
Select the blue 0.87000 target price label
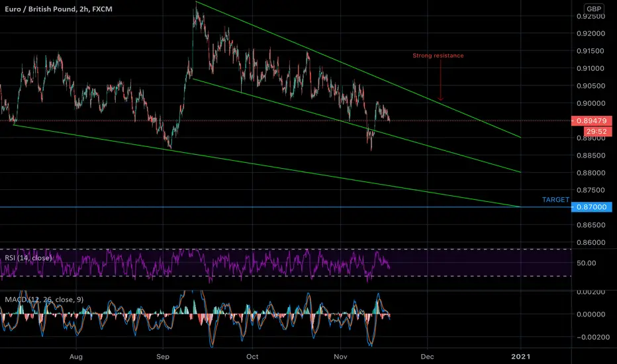[591, 207]
